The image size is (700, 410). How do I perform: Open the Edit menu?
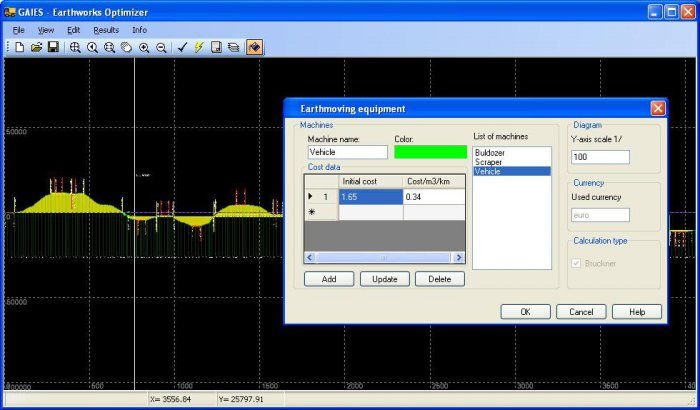[x=73, y=30]
